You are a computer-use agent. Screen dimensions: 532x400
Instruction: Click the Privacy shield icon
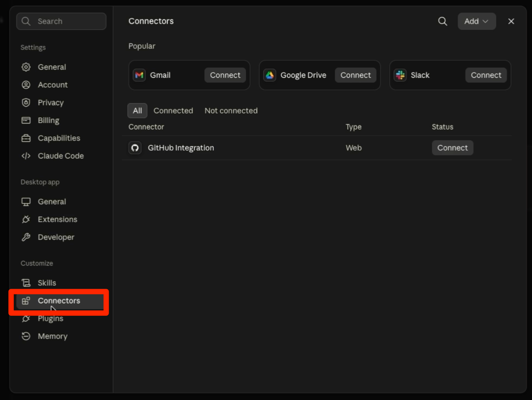pos(26,102)
